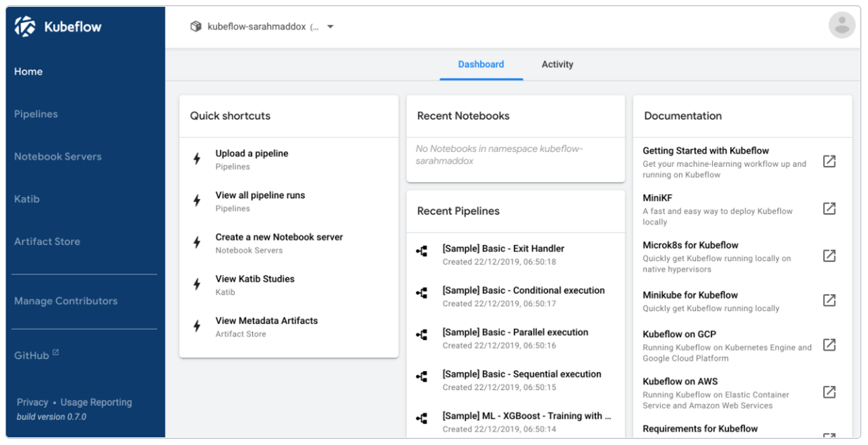
Task: Open external link icon for MiniKF
Action: [830, 208]
